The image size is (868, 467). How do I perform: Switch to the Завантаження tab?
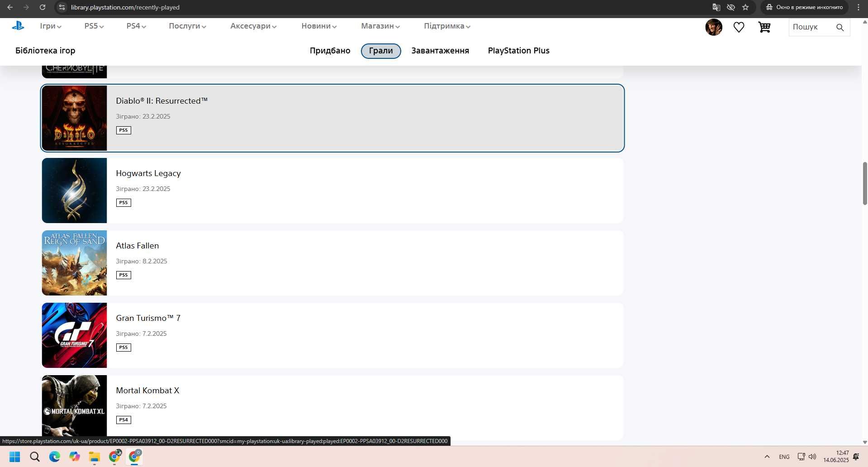coord(440,51)
